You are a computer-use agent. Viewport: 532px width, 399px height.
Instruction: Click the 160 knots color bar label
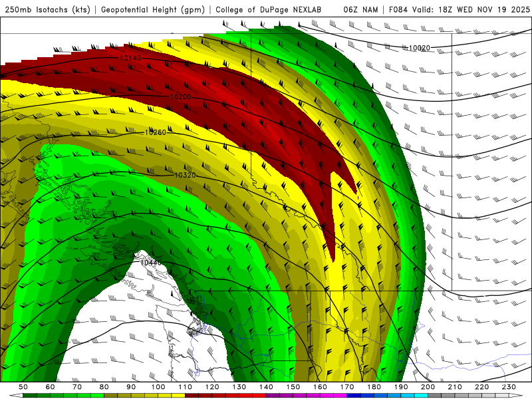tap(320, 387)
